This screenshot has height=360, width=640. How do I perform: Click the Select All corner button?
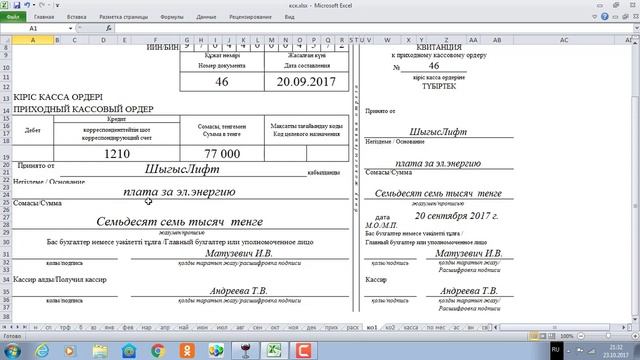(x=6, y=40)
